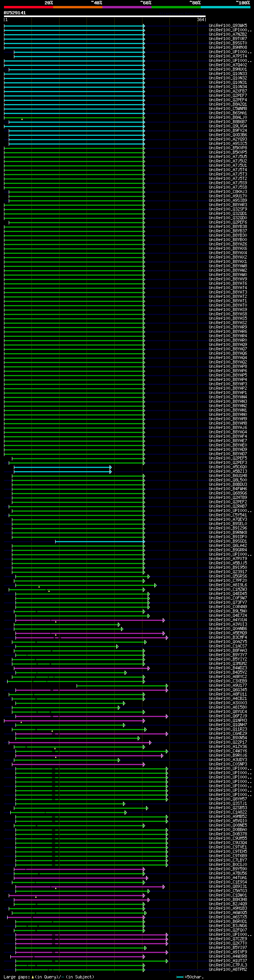The image size is (254, 980).
Task: Select label UniRef100_Q2FQ07
Action: click(228, 930)
